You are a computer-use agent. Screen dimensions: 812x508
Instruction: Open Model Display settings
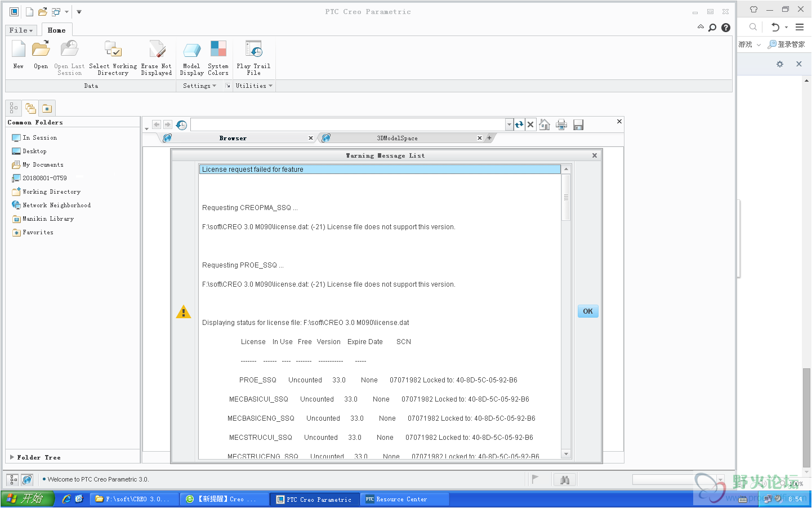pyautogui.click(x=191, y=57)
